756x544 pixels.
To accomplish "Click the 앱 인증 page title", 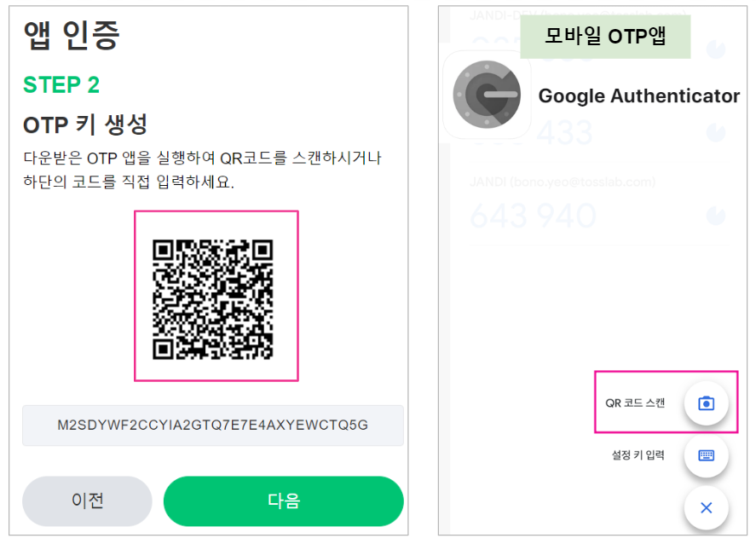I will pyautogui.click(x=72, y=36).
